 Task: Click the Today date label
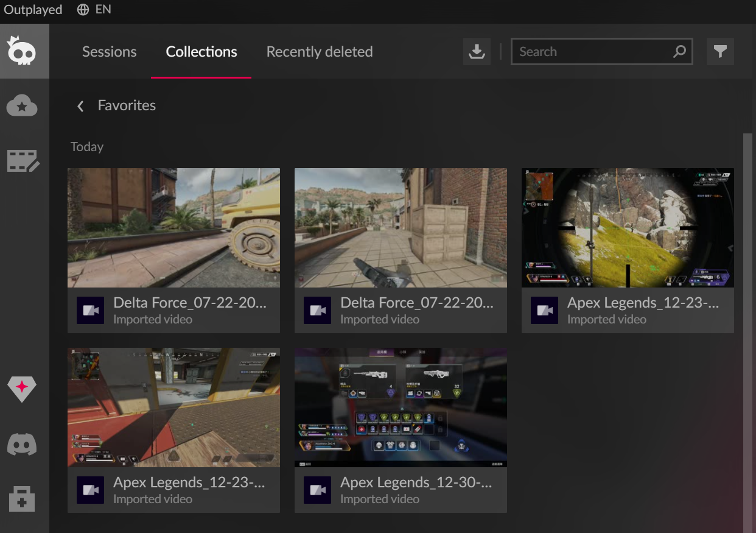[x=87, y=147]
